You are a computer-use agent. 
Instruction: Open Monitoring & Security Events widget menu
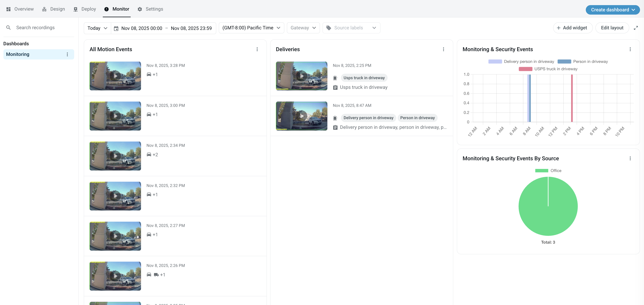[630, 49]
